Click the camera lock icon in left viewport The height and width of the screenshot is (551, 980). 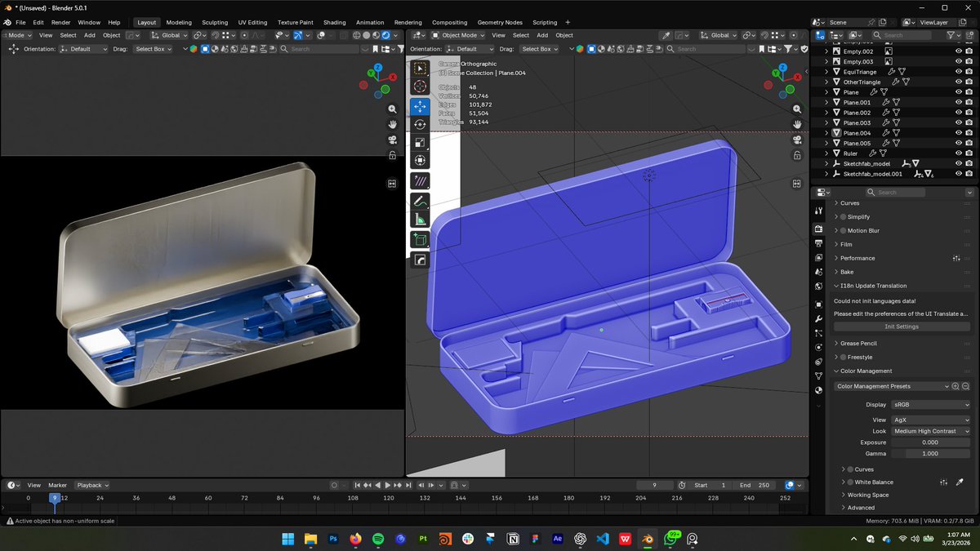tap(393, 155)
